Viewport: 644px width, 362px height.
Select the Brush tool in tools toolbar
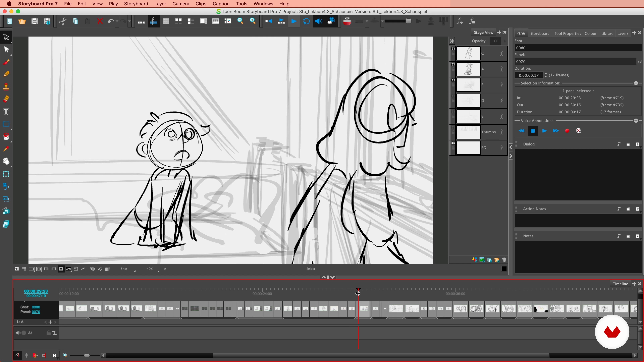(x=6, y=62)
